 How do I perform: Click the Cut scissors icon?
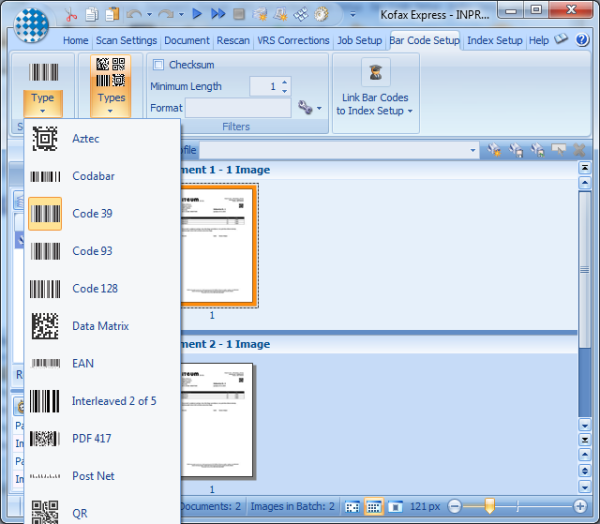click(x=70, y=15)
